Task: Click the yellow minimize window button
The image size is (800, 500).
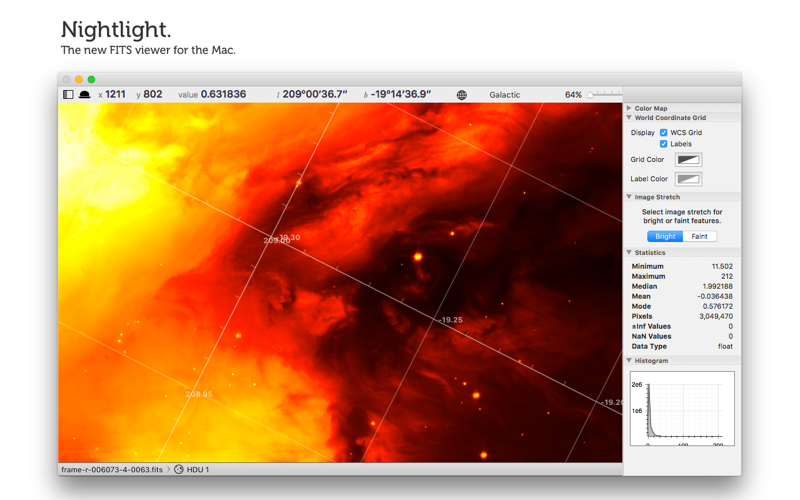Action: [79, 80]
